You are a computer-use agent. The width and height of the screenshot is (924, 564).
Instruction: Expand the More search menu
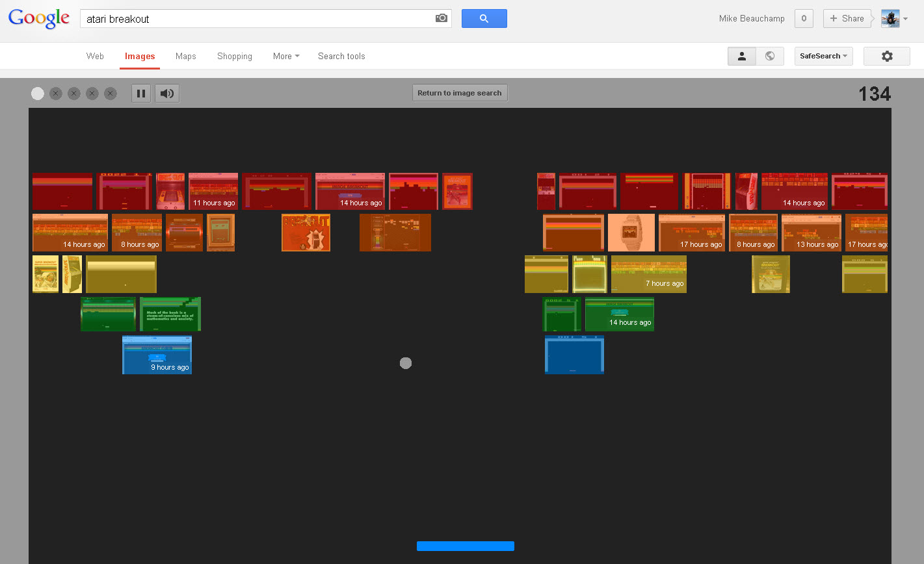tap(286, 57)
